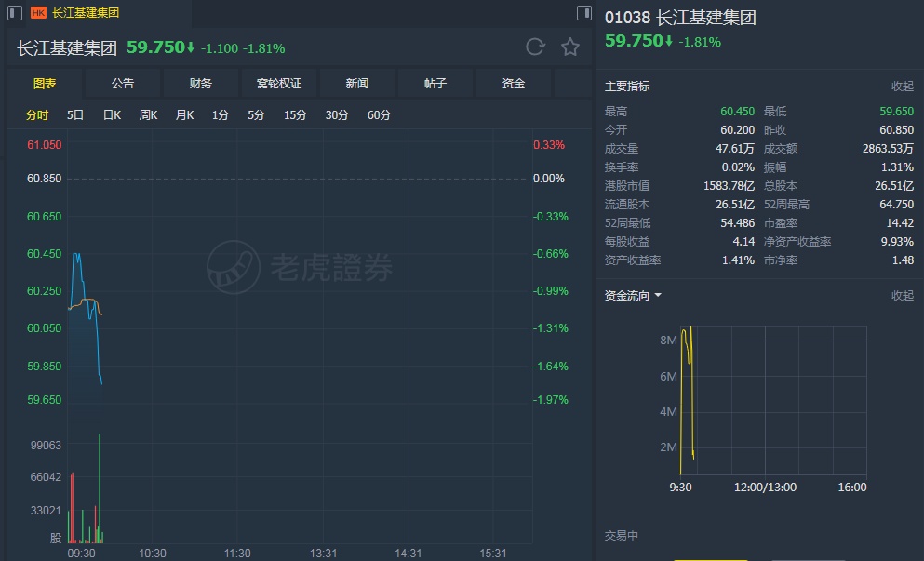Select the 周K chart period
This screenshot has width=924, height=561.
click(x=148, y=115)
